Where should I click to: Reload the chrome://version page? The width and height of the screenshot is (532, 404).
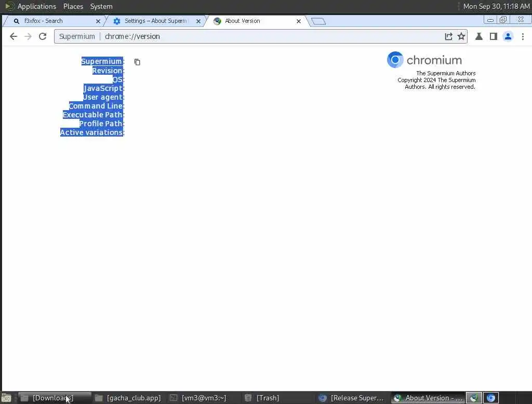43,36
